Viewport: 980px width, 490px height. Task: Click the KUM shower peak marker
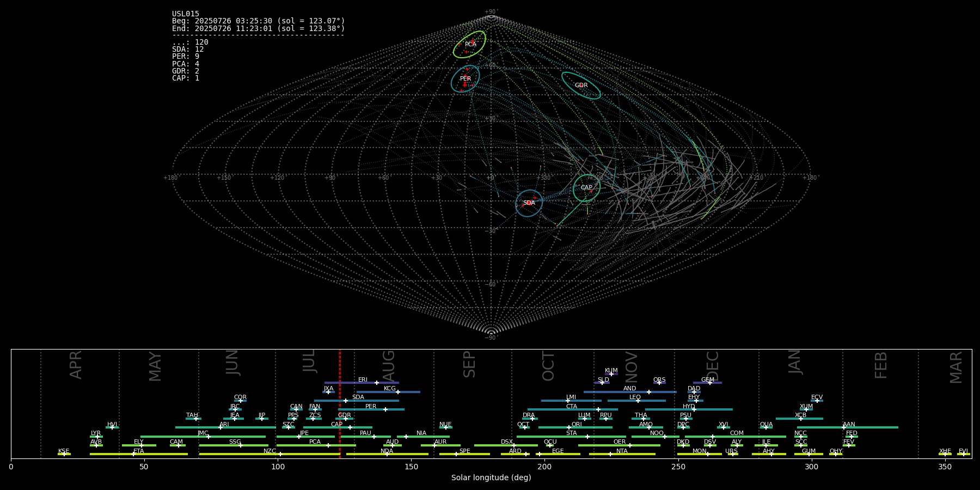point(611,374)
